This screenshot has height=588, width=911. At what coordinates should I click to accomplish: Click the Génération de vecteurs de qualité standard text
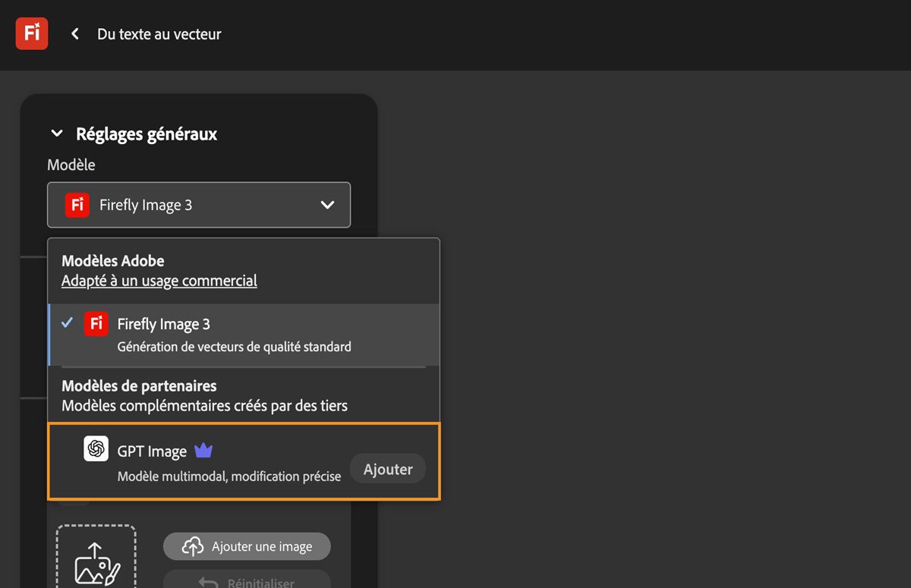(235, 347)
